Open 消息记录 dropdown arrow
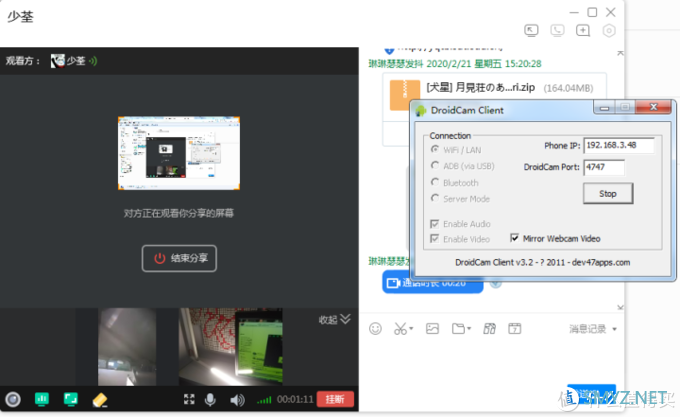The image size is (680, 417). 615,329
